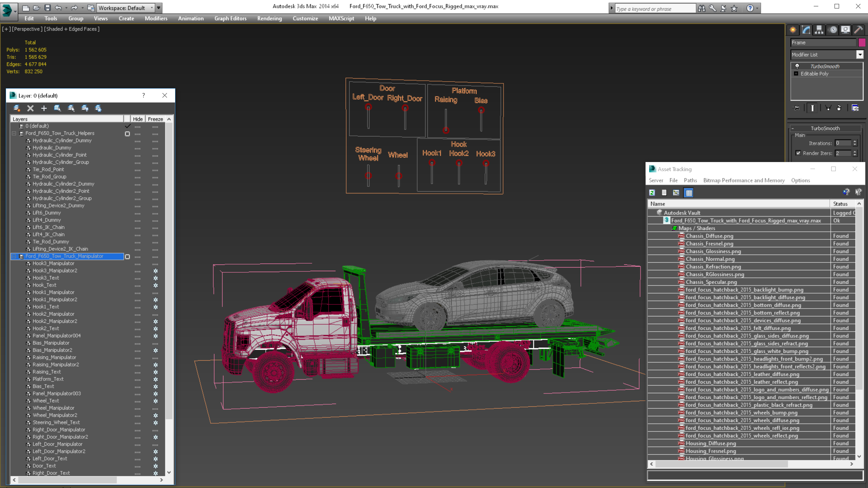Collapse the Ford_F650_Tow_Truck_Helpers layer
This screenshot has width=868, height=488.
coord(14,133)
